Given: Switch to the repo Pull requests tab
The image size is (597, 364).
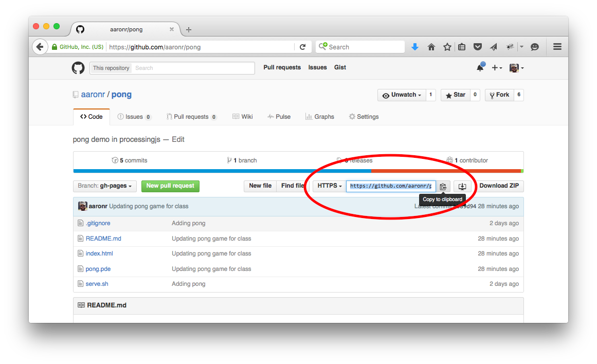Looking at the screenshot, I should 191,117.
